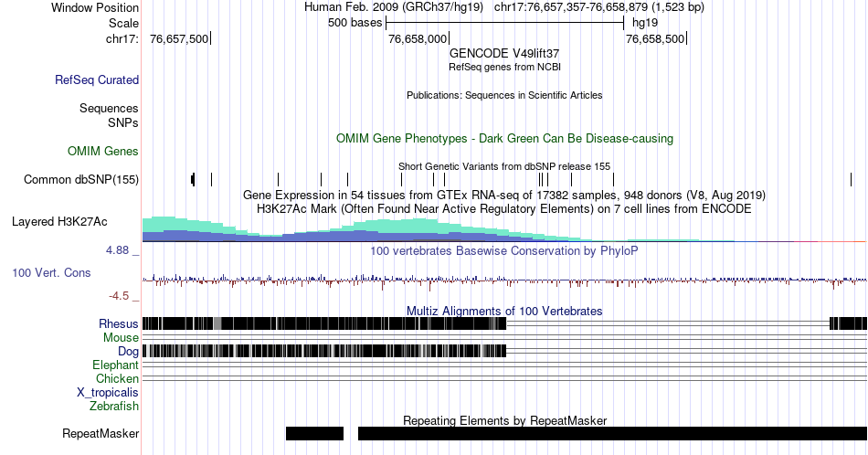Click the 500 bases scale bar
This screenshot has width=868, height=455.
pyautogui.click(x=505, y=23)
